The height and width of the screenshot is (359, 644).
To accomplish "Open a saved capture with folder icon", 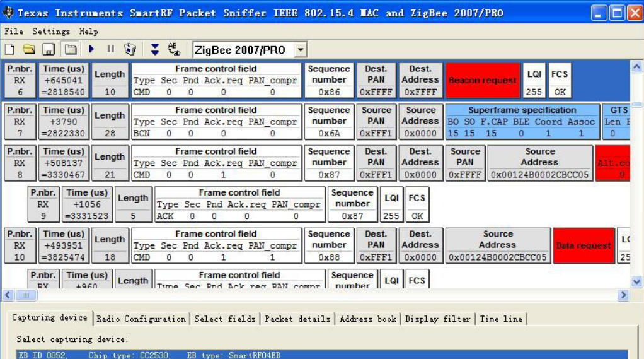I will pyautogui.click(x=29, y=50).
